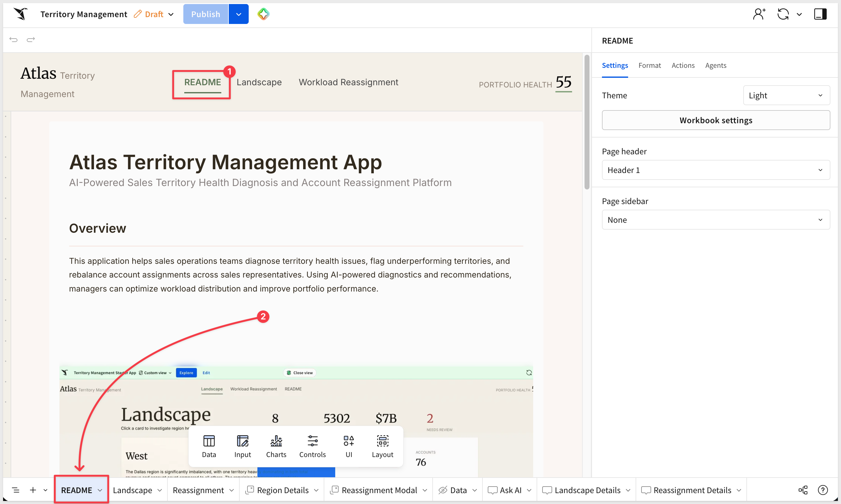Open the colorful AI assistant icon
Image resolution: width=841 pixels, height=504 pixels.
(x=263, y=14)
